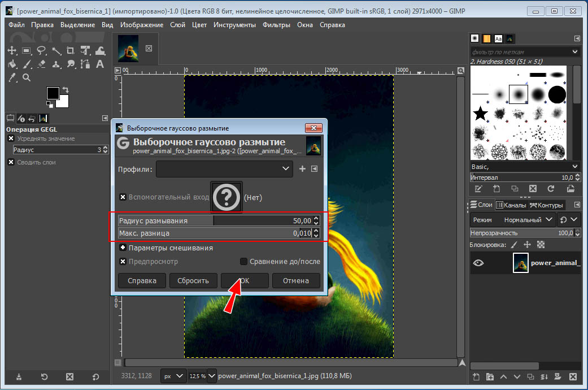
Task: Open the Профили presets dropdown
Action: [x=224, y=168]
